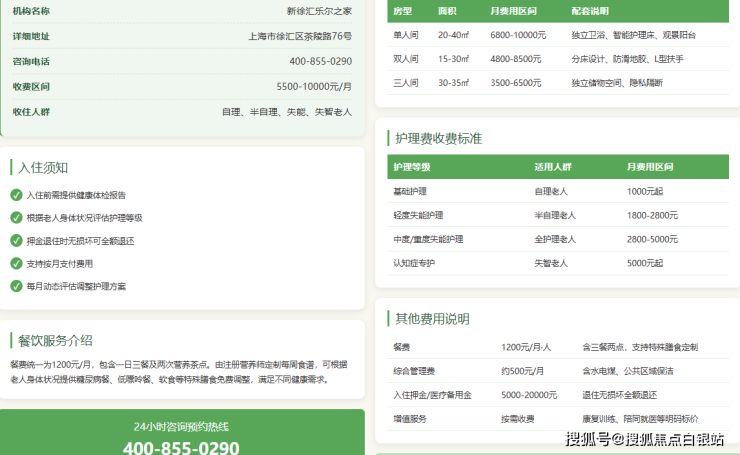
Task: Click the checkmark icon beside 入住前需提供健康体检报告
Action: pyautogui.click(x=16, y=195)
